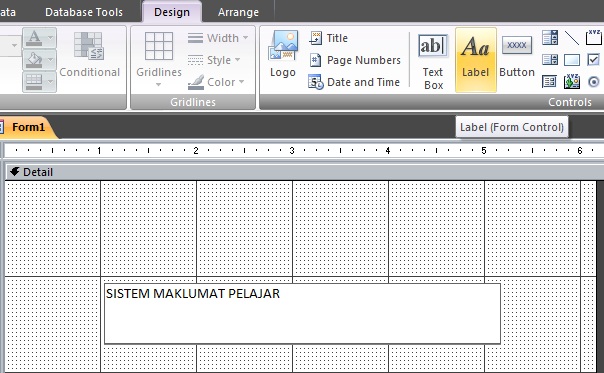604x373 pixels.
Task: Expand the Gridlines button arrow
Action: pos(158,84)
